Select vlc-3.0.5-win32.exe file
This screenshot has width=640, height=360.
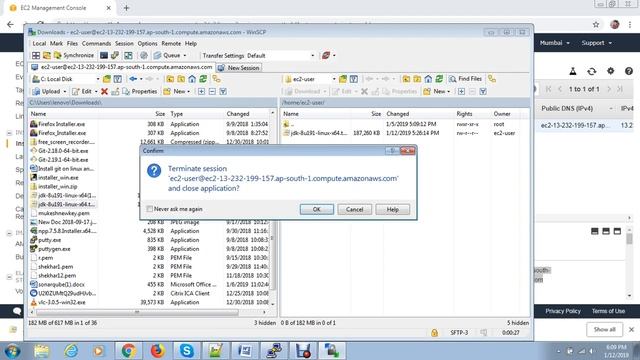point(62,302)
